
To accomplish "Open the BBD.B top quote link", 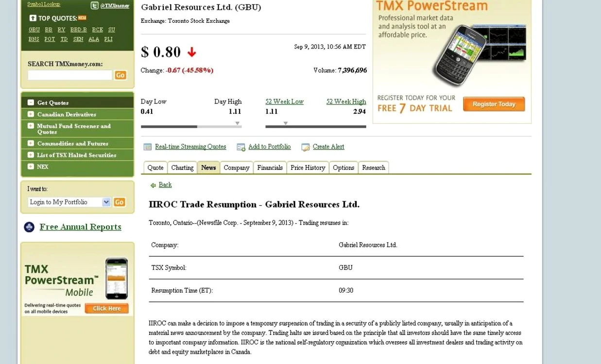I will 78,30.
